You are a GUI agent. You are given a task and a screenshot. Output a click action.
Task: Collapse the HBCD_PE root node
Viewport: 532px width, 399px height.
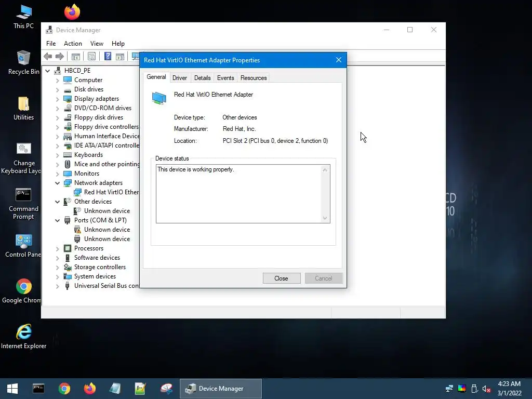click(48, 71)
